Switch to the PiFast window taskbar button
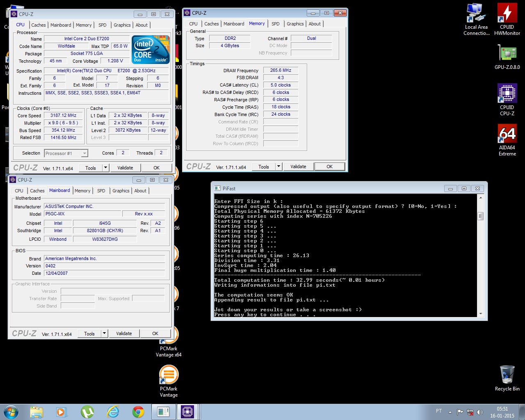 pyautogui.click(x=163, y=412)
